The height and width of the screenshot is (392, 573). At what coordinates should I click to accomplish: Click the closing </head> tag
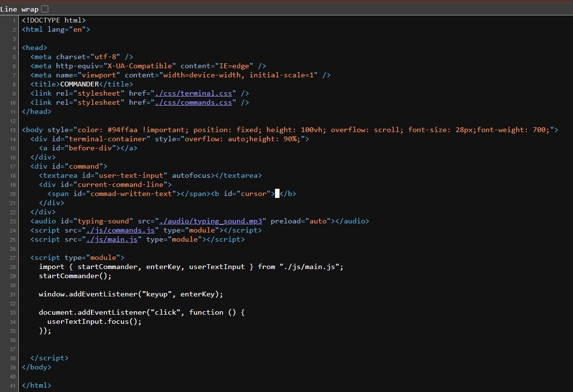click(37, 111)
